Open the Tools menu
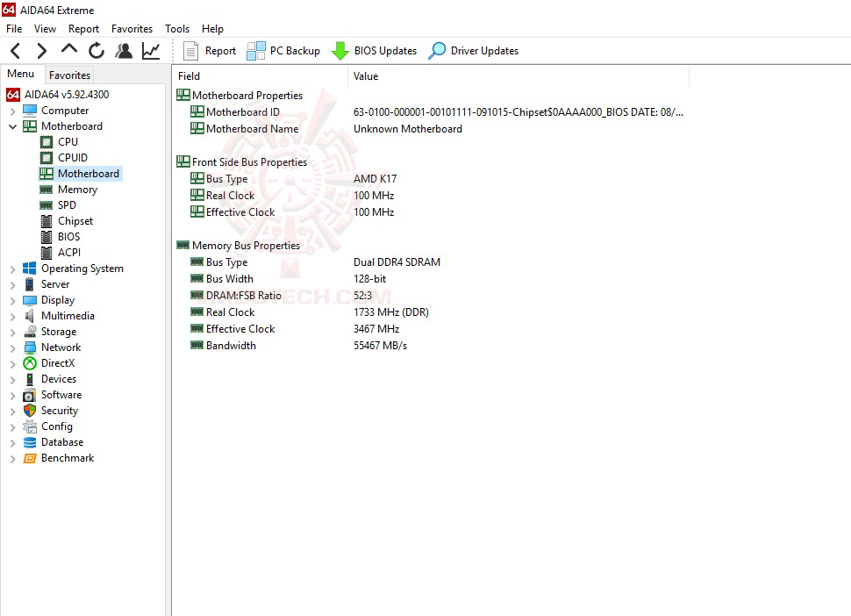 (177, 28)
